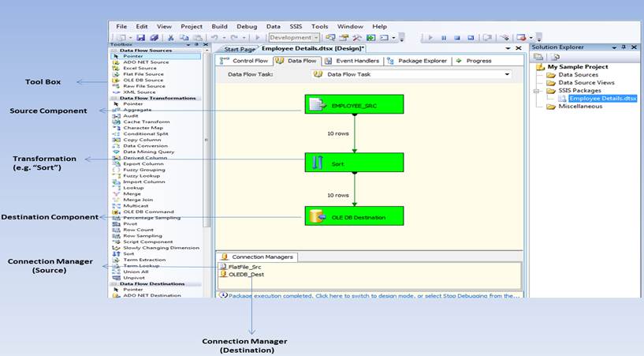Select My Sample Project in Solution Explorer
The height and width of the screenshot is (356, 644).
578,66
